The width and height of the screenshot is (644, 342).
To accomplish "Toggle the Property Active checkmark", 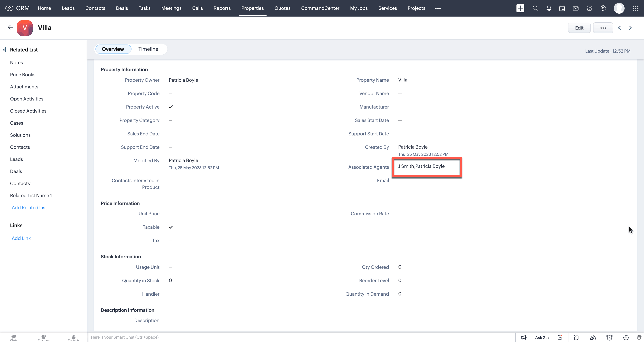I will 171,107.
